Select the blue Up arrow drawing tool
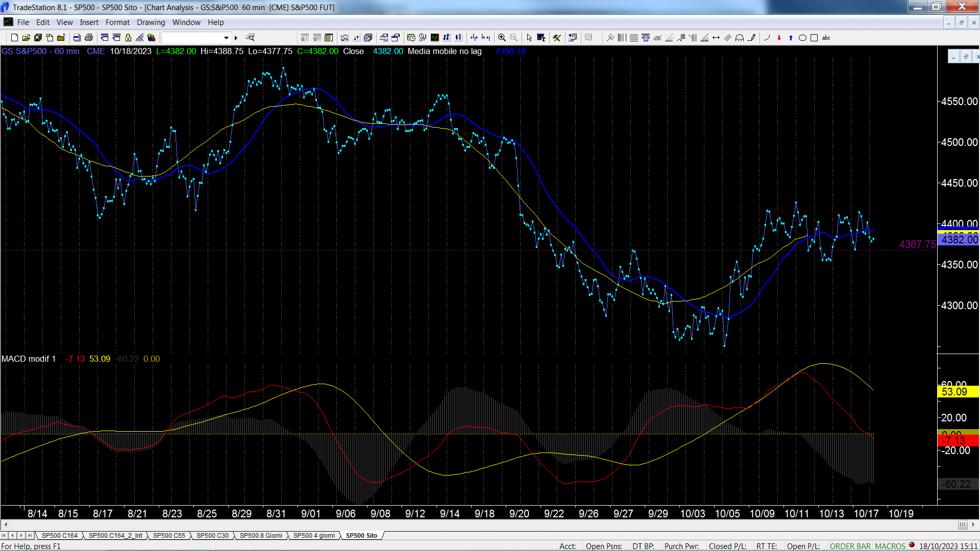This screenshot has width=980, height=551. (791, 38)
